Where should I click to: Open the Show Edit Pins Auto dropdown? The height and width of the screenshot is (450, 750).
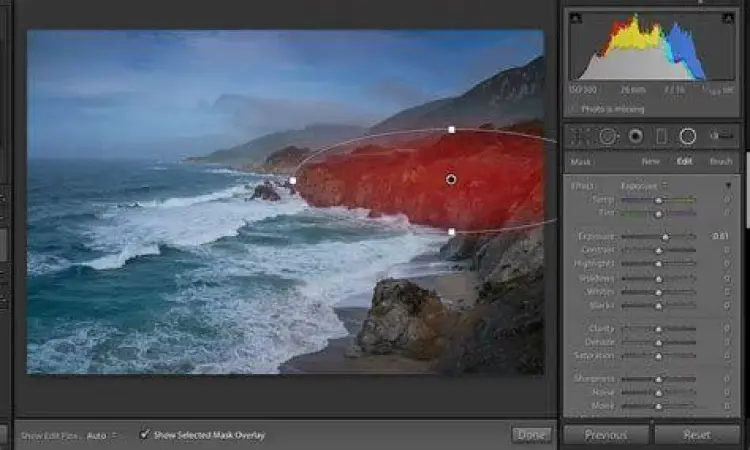(x=102, y=436)
